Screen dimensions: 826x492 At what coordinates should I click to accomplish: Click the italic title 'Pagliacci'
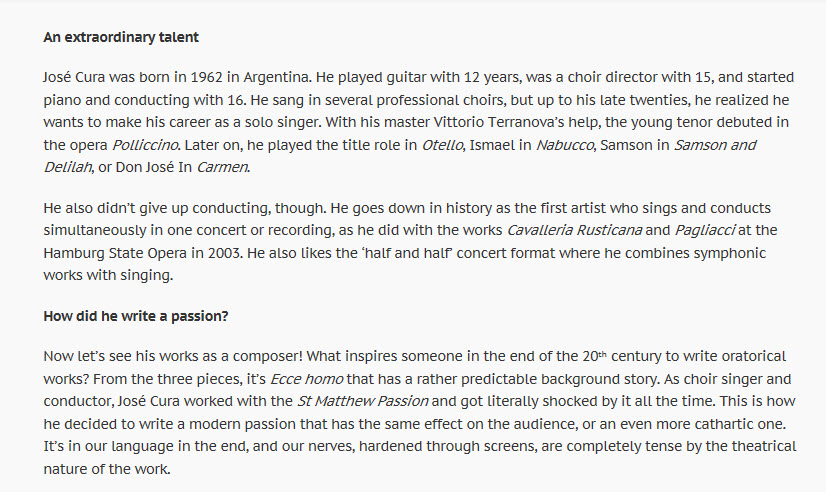tap(704, 230)
